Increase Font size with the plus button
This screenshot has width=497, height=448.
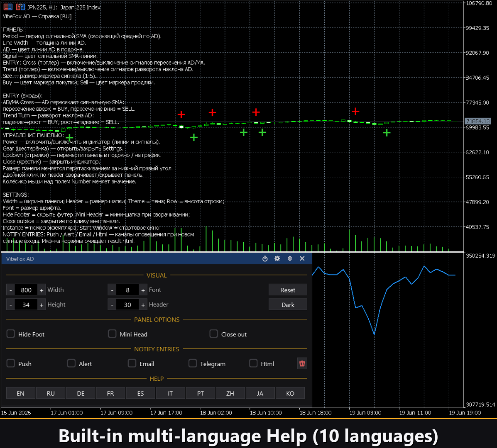point(143,290)
